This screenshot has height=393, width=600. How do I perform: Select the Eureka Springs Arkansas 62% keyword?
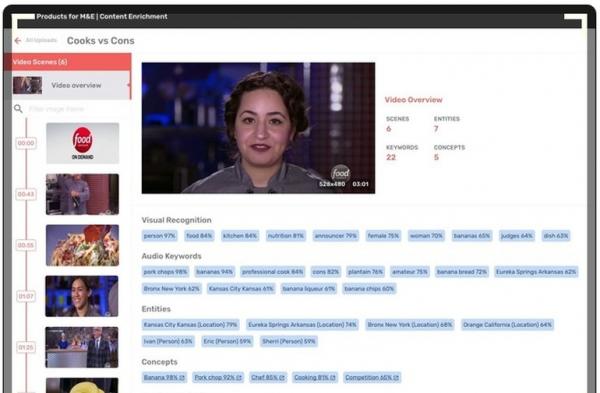pyautogui.click(x=536, y=272)
